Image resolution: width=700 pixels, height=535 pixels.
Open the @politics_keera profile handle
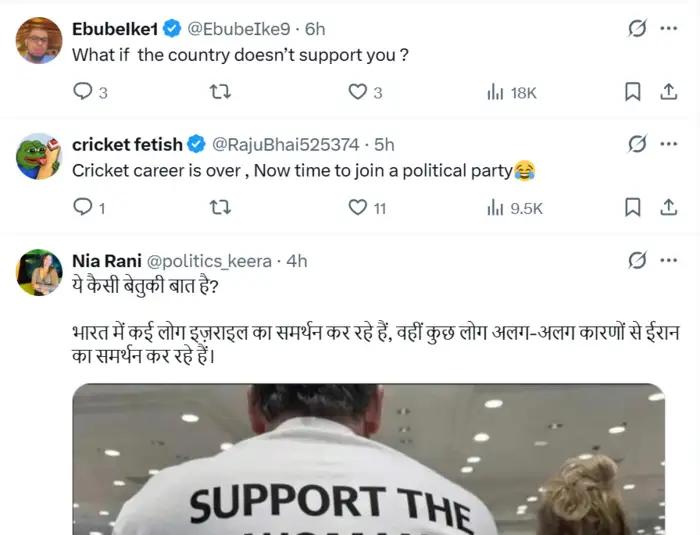209,261
